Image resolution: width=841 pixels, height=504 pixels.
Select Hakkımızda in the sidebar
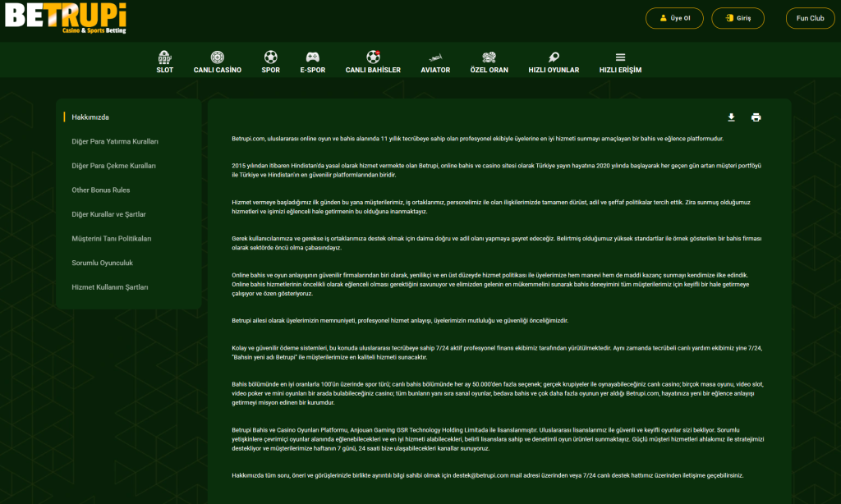tap(90, 117)
